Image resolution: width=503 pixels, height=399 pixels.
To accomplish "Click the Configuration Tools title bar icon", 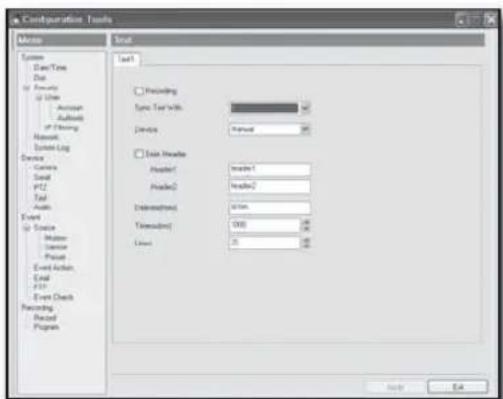I will pos(15,20).
